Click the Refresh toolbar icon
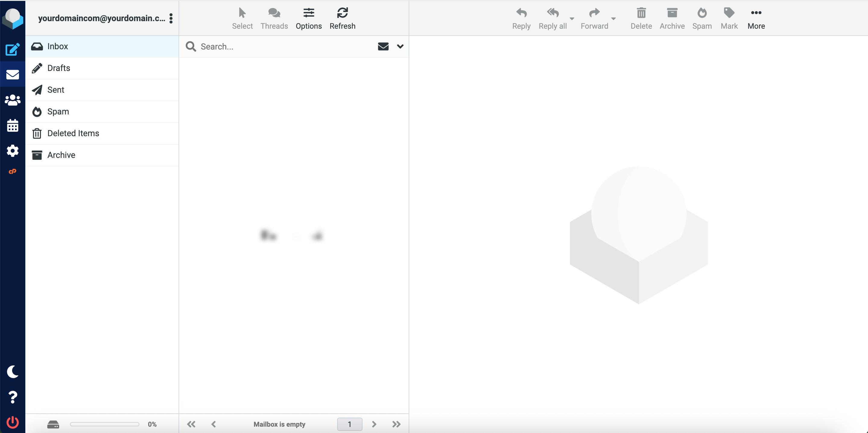The image size is (868, 433). tap(342, 18)
